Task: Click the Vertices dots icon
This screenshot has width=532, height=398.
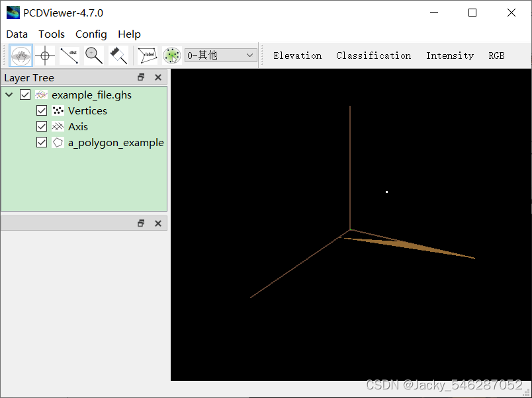Action: pos(58,110)
